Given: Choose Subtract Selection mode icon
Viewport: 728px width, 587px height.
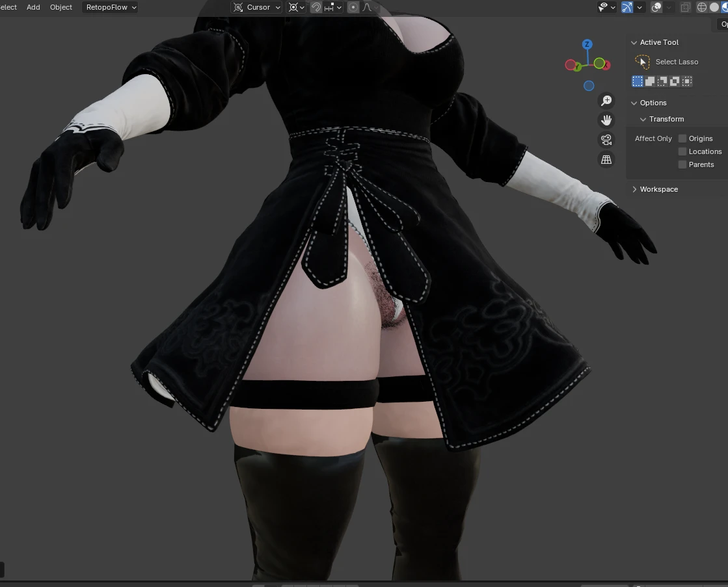Looking at the screenshot, I should click(x=662, y=81).
